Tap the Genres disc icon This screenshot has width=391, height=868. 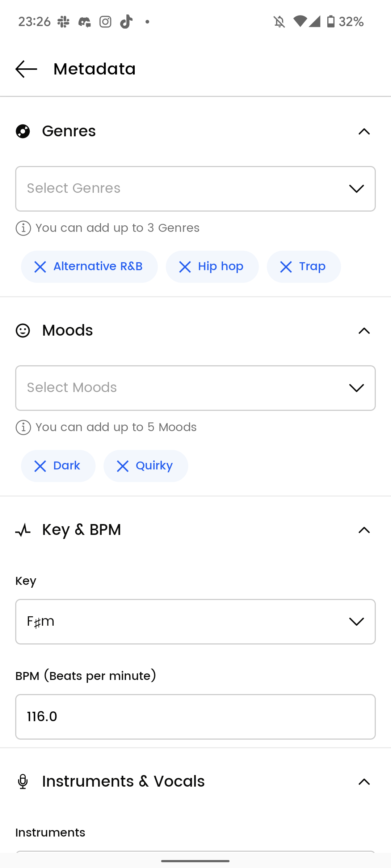point(23,131)
